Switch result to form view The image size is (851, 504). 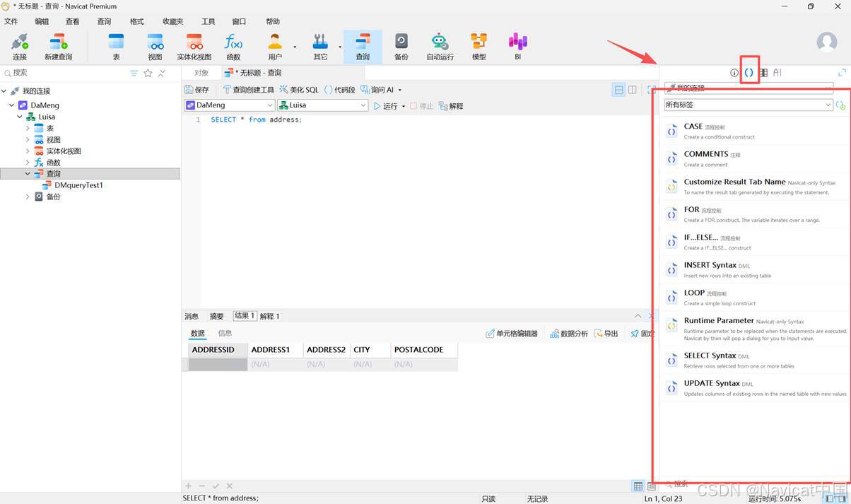(652, 486)
